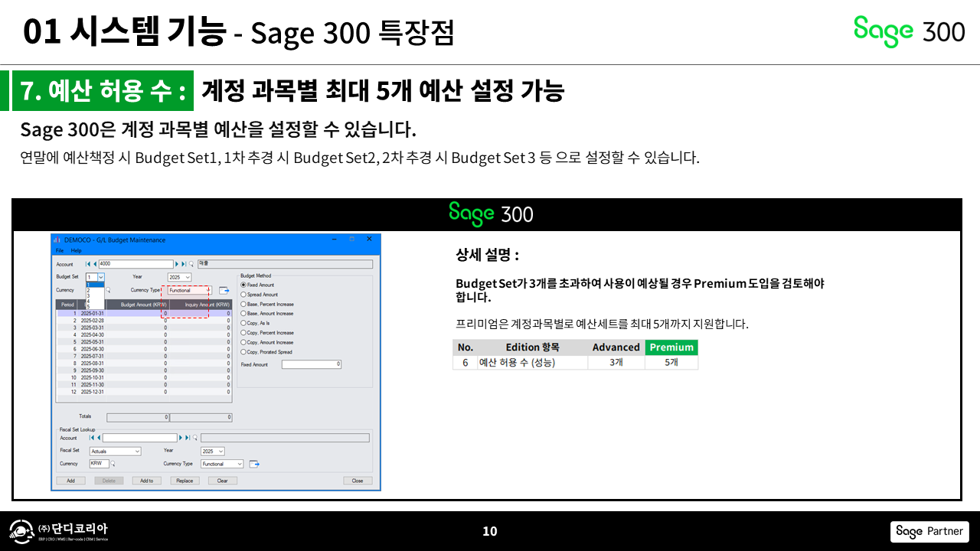Click the G/L Budget Maintenance title bar icon
Screen dimensions: 980x551
tap(57, 240)
